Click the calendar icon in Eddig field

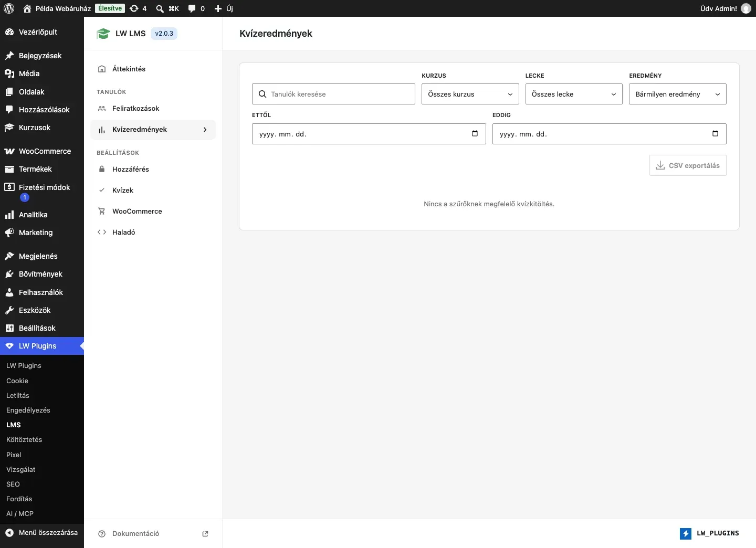click(715, 134)
